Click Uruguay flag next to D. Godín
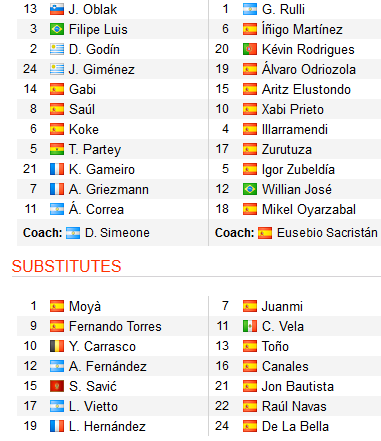This screenshot has height=441, width=381. (x=57, y=49)
